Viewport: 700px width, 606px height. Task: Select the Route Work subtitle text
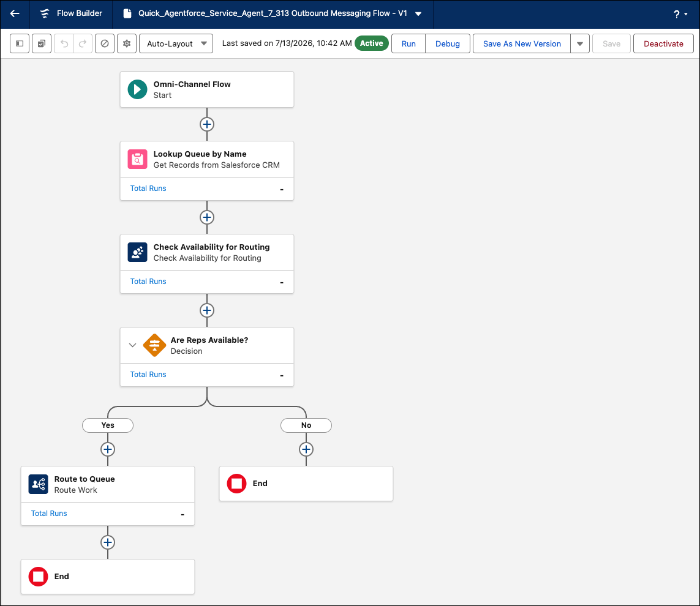tap(75, 490)
